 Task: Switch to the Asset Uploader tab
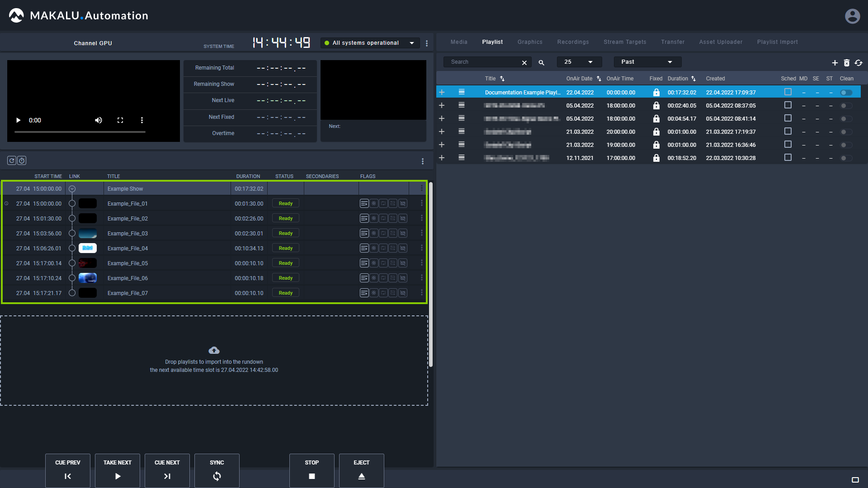[721, 42]
